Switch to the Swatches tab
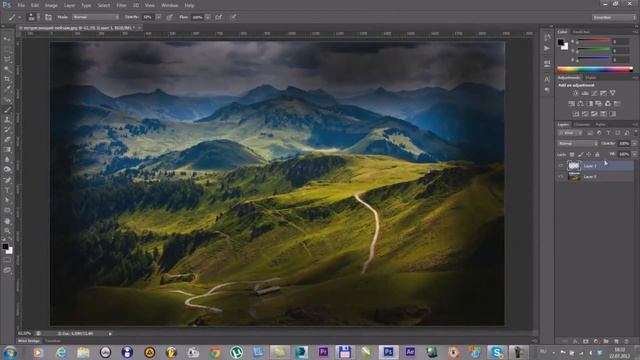The height and width of the screenshot is (360, 640). (581, 31)
